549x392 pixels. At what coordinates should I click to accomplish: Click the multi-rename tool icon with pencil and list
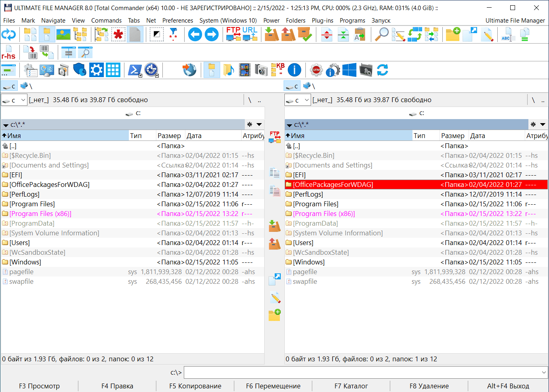(398, 35)
